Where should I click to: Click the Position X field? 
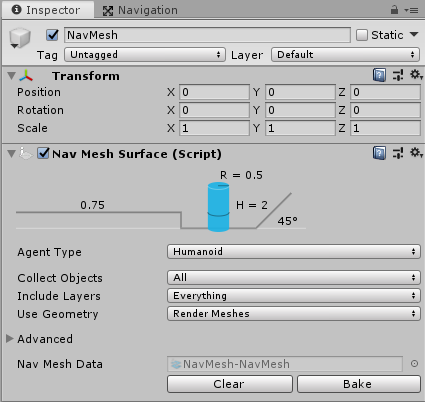point(214,92)
